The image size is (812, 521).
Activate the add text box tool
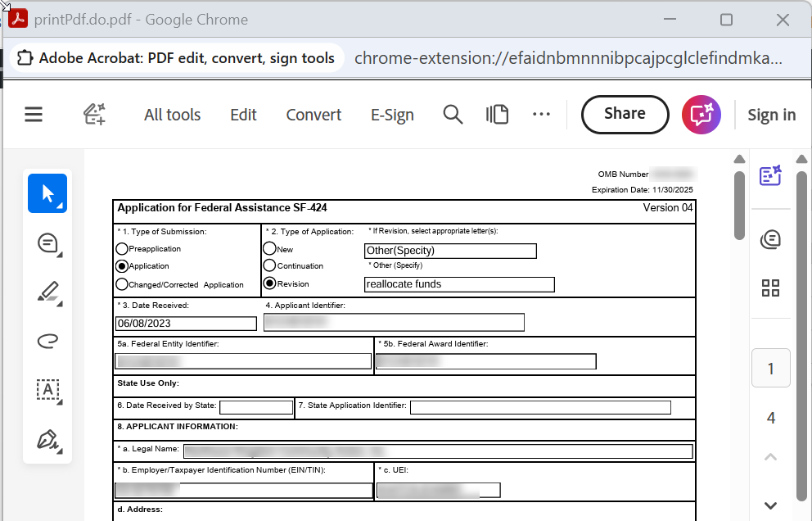point(47,390)
